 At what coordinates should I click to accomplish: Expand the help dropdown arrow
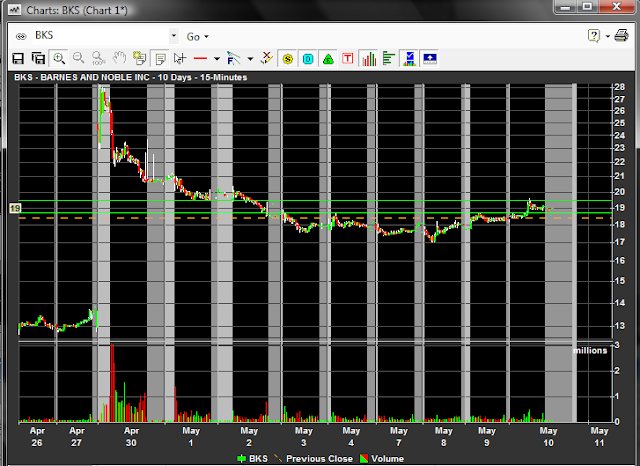[x=608, y=36]
